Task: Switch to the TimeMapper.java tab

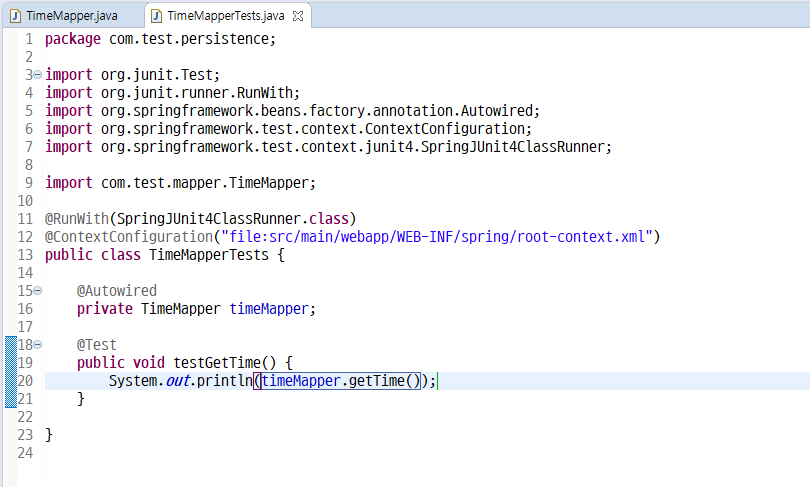Action: click(x=71, y=16)
